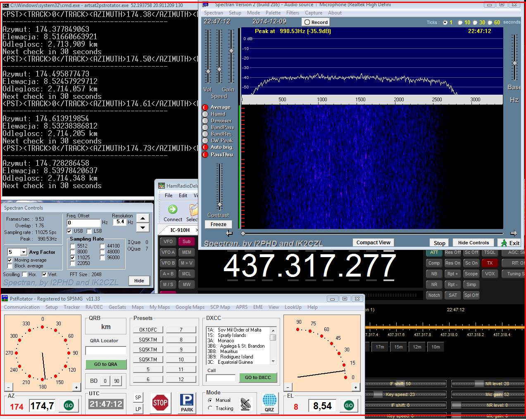Click the Freeze button
This screenshot has height=420, width=526.
[218, 224]
